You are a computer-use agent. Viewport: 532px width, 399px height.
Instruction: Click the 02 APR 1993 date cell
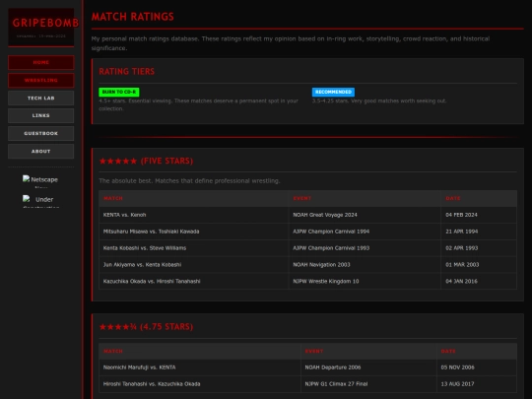pyautogui.click(x=479, y=248)
